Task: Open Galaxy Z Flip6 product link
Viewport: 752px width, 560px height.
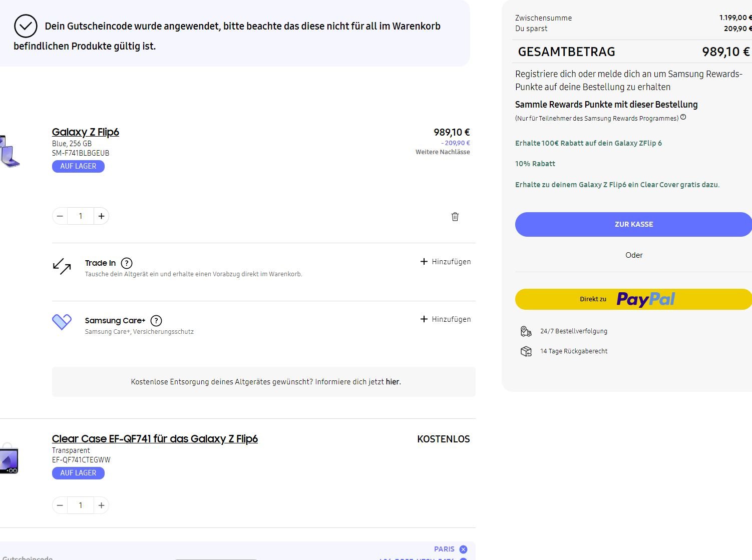Action: (x=86, y=132)
